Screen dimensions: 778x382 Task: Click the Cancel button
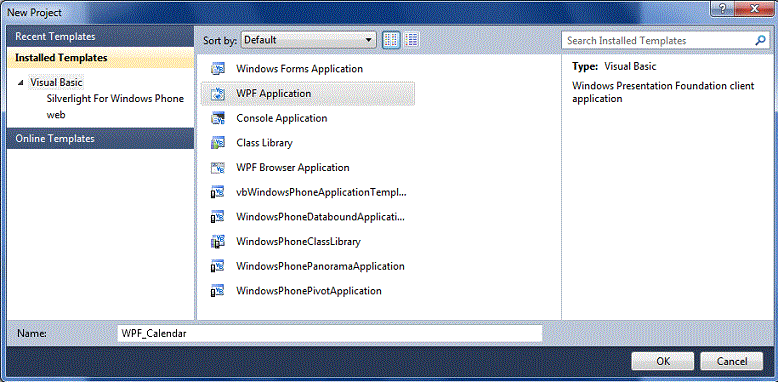[x=731, y=361]
